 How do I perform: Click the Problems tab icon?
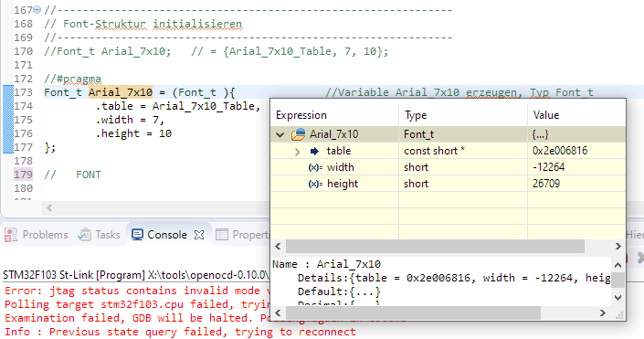point(11,235)
